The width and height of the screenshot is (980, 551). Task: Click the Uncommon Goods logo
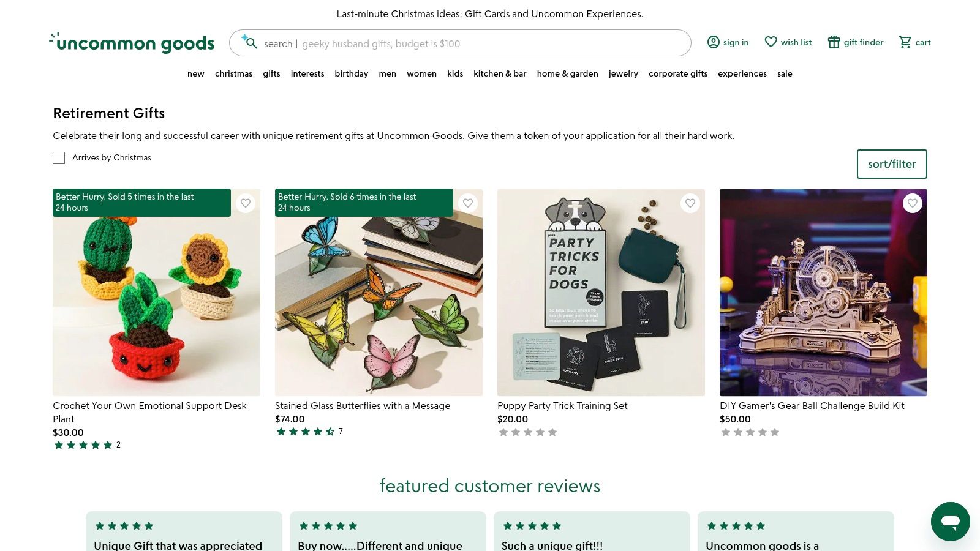pyautogui.click(x=131, y=42)
